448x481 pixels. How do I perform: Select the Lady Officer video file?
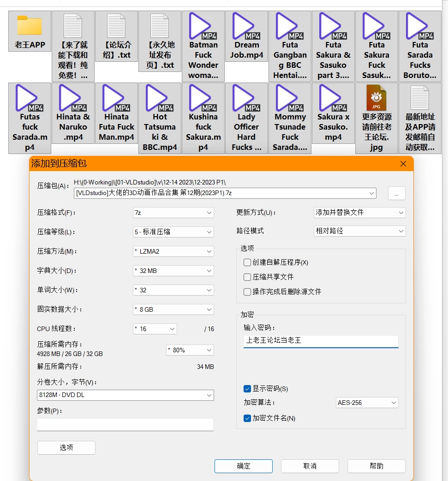tap(247, 118)
